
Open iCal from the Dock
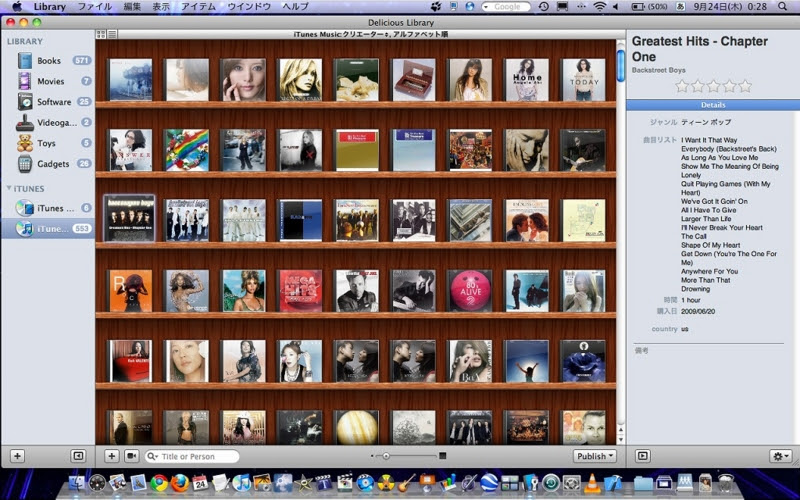(200, 482)
